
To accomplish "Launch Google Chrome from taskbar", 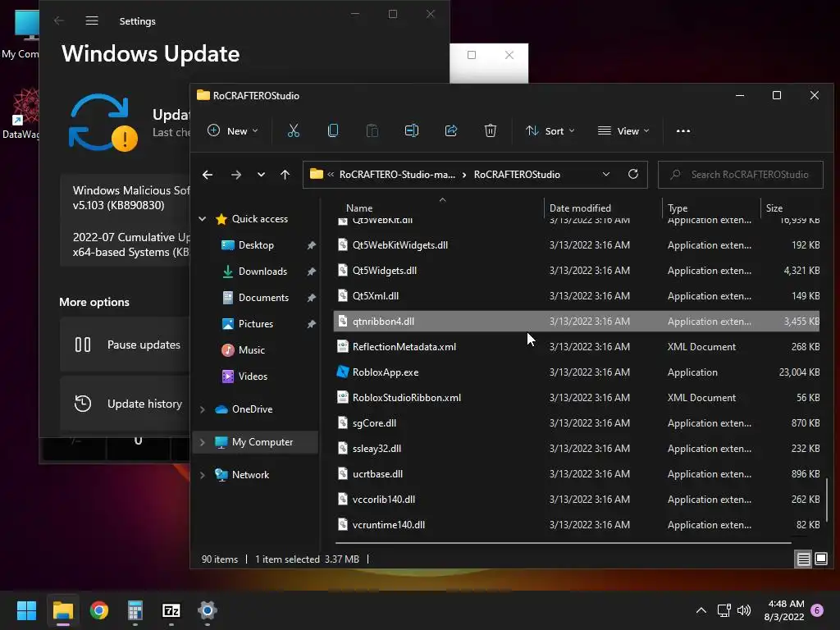I will pos(99,610).
